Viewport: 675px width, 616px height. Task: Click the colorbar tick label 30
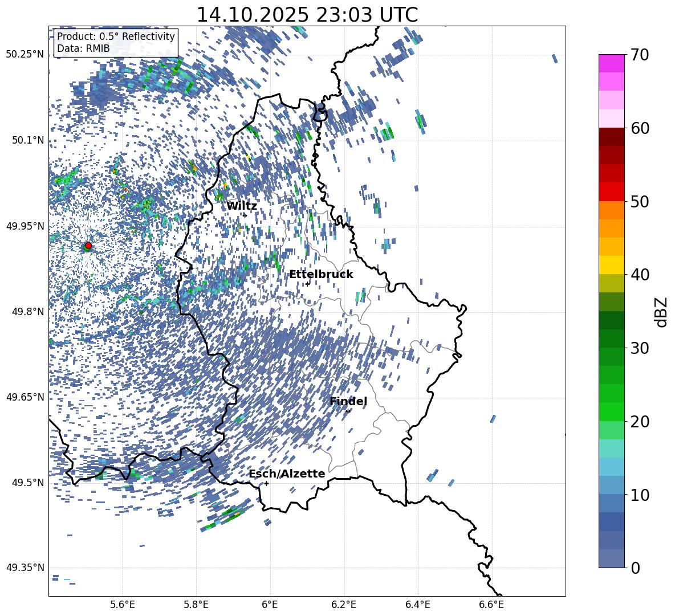[x=640, y=348]
